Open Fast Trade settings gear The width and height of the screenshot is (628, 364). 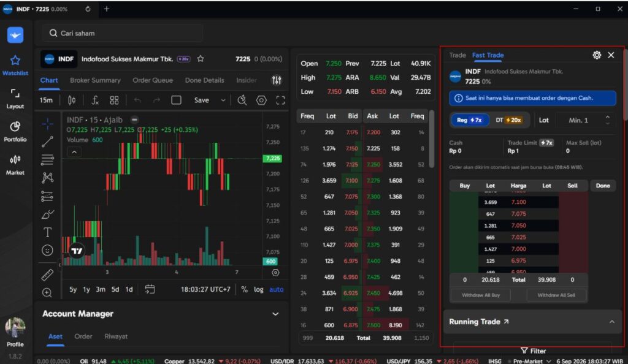(x=597, y=55)
